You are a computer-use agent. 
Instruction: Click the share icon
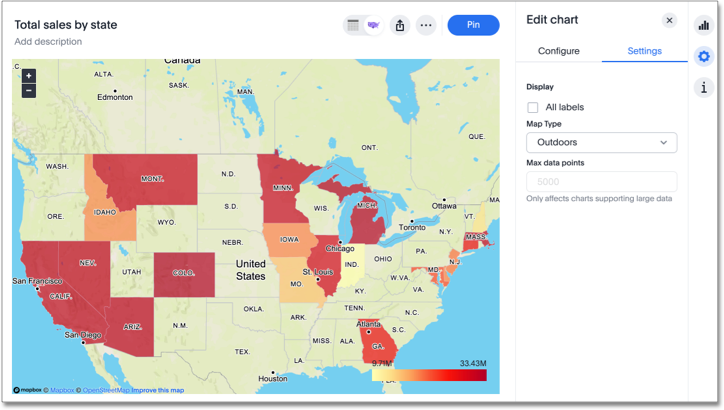click(400, 26)
